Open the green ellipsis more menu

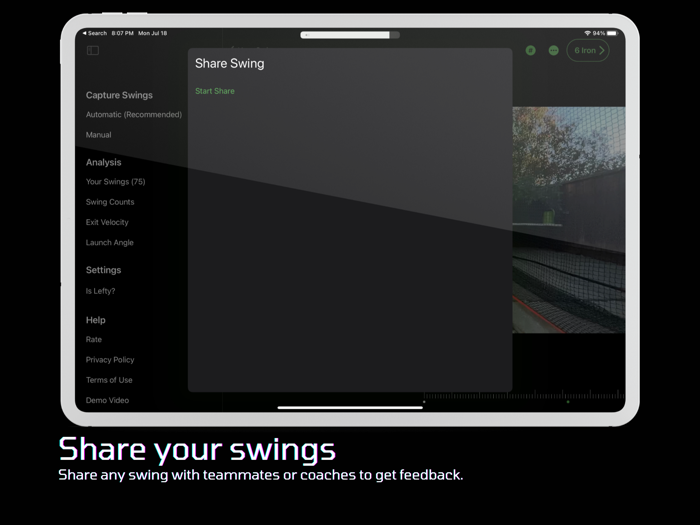point(554,50)
